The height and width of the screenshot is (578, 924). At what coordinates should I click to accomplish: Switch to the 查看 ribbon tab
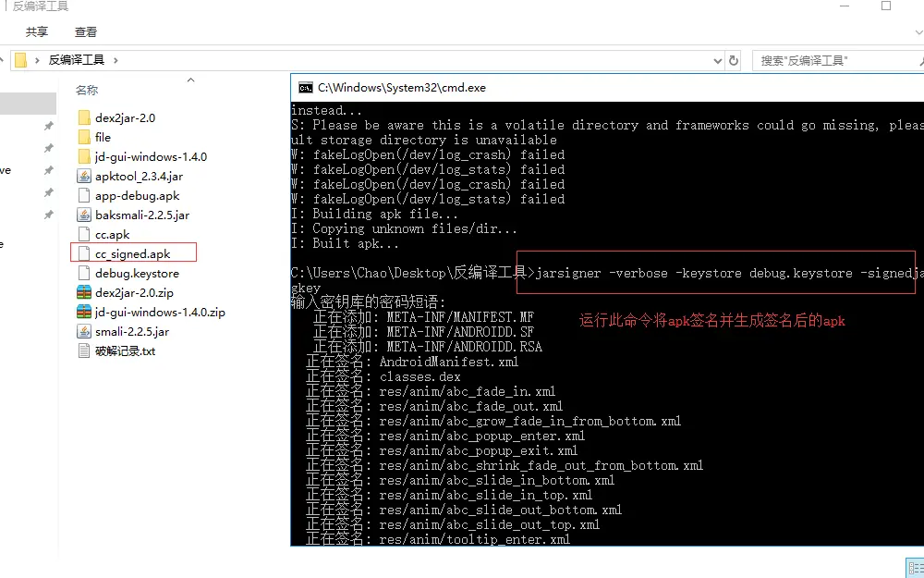[85, 31]
